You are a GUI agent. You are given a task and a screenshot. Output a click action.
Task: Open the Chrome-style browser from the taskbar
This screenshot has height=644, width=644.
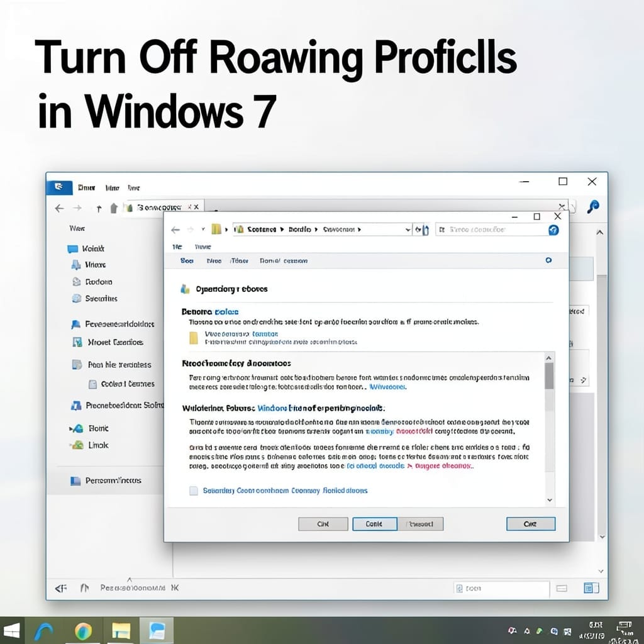(x=84, y=631)
